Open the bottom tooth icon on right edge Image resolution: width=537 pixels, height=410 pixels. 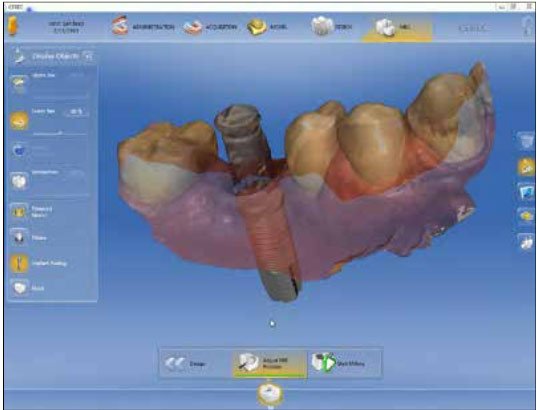pos(527,242)
